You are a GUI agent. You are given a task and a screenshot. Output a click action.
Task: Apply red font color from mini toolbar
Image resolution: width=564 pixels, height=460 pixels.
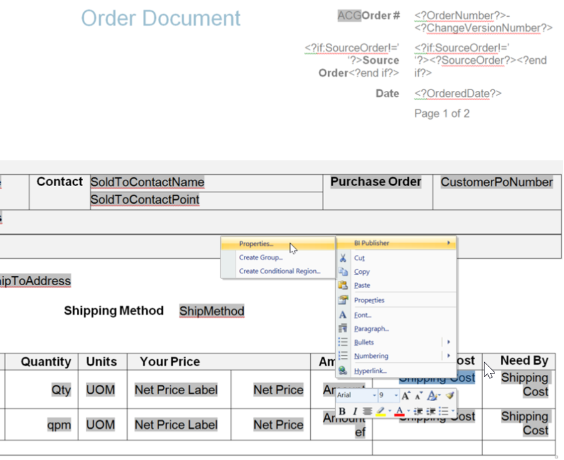(x=399, y=411)
